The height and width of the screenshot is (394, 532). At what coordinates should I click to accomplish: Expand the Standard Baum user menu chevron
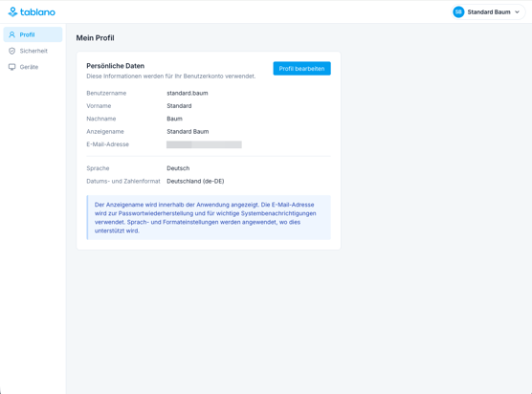tap(517, 12)
